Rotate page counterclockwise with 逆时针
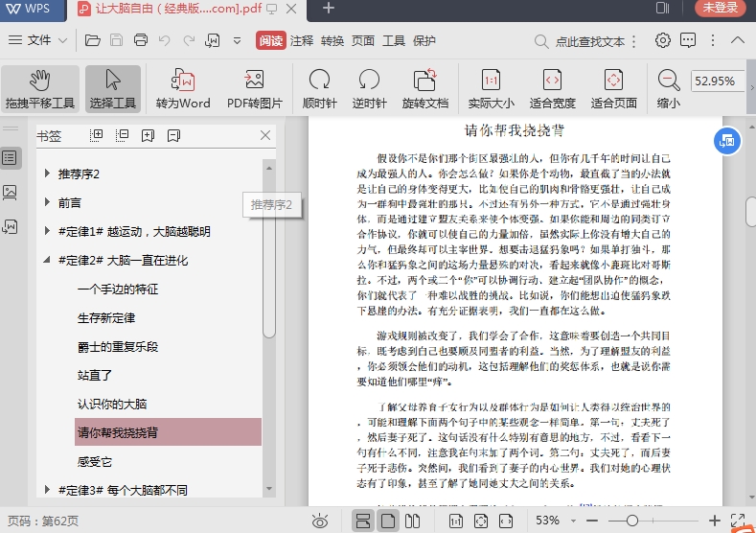This screenshot has height=533, width=756. coord(369,89)
